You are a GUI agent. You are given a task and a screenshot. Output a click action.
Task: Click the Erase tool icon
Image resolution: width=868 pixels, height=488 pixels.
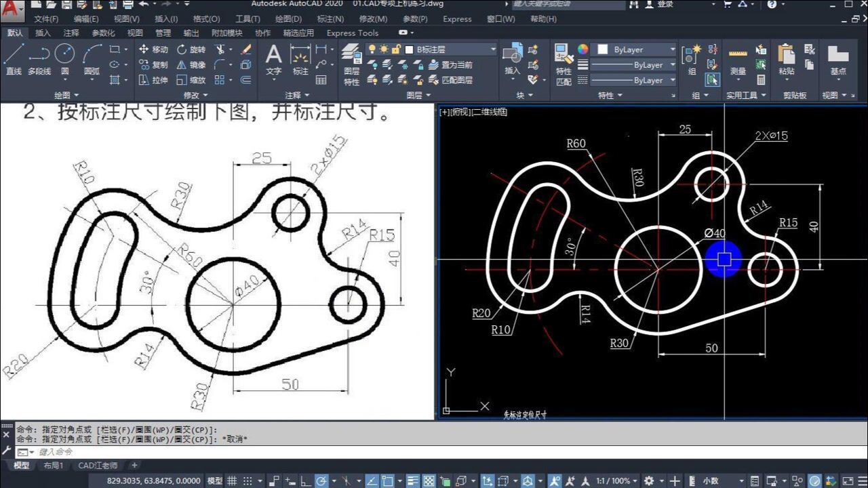[x=246, y=49]
